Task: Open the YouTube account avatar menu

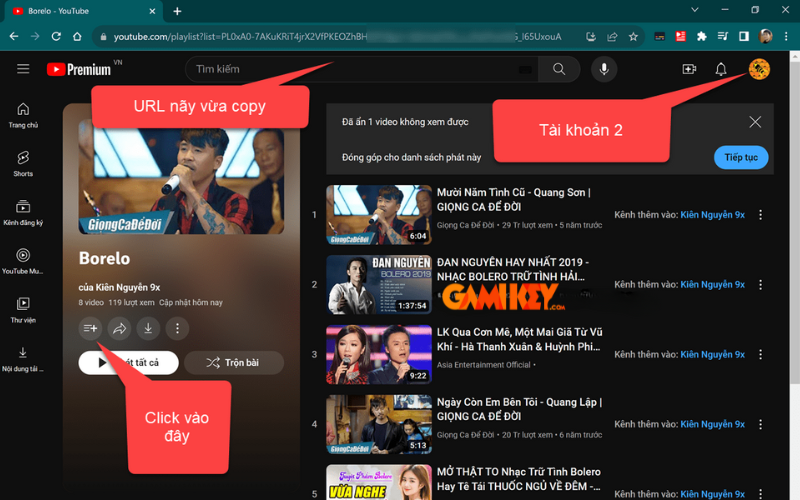Action: point(759,69)
